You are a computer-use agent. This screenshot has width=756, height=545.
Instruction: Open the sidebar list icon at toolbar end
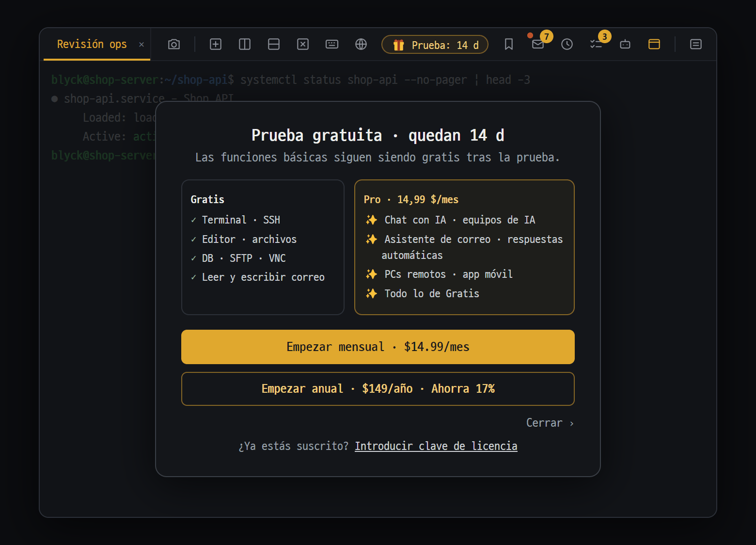tap(696, 45)
